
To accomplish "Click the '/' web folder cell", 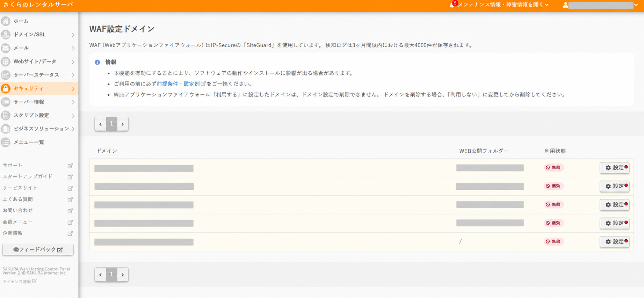I will pos(461,241).
